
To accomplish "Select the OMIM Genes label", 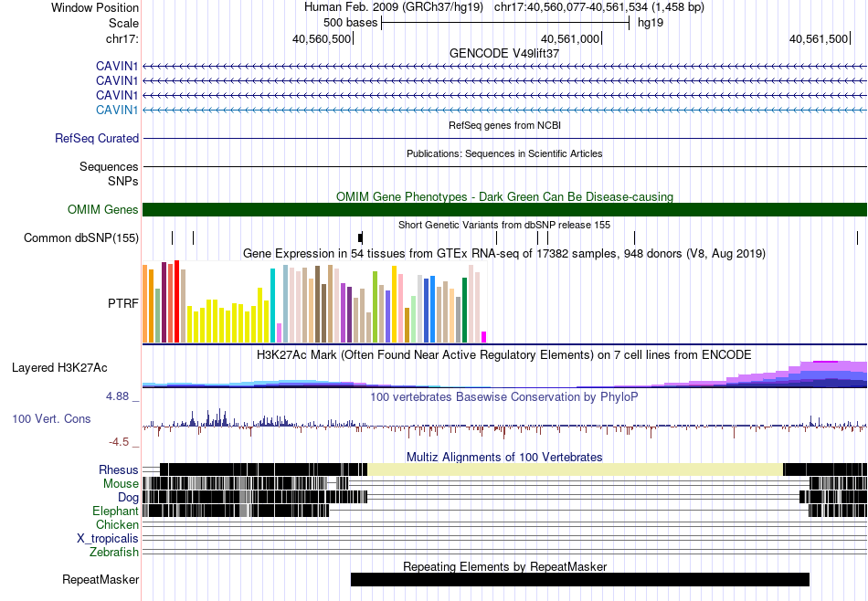I will [x=103, y=210].
